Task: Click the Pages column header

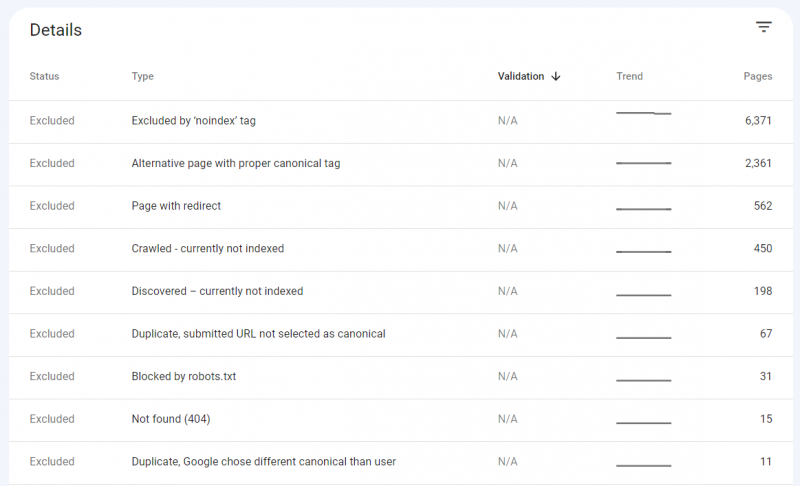Action: point(758,76)
